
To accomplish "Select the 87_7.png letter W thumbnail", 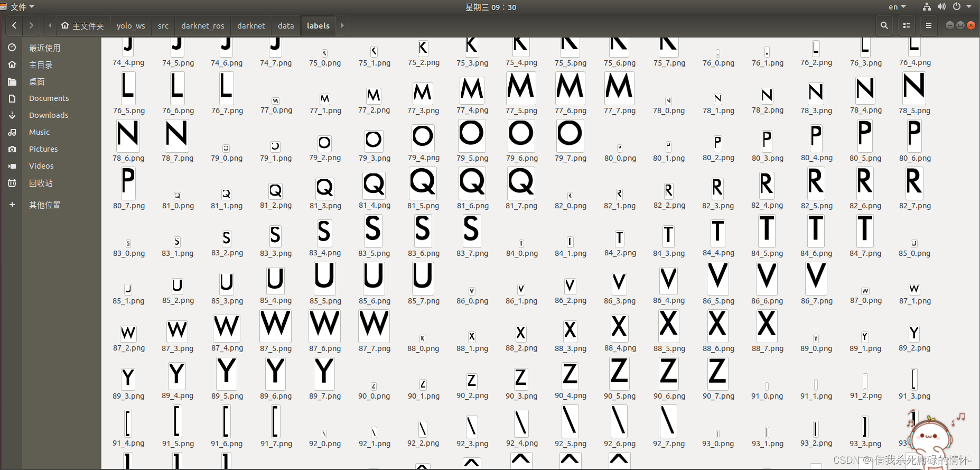I will click(x=374, y=325).
